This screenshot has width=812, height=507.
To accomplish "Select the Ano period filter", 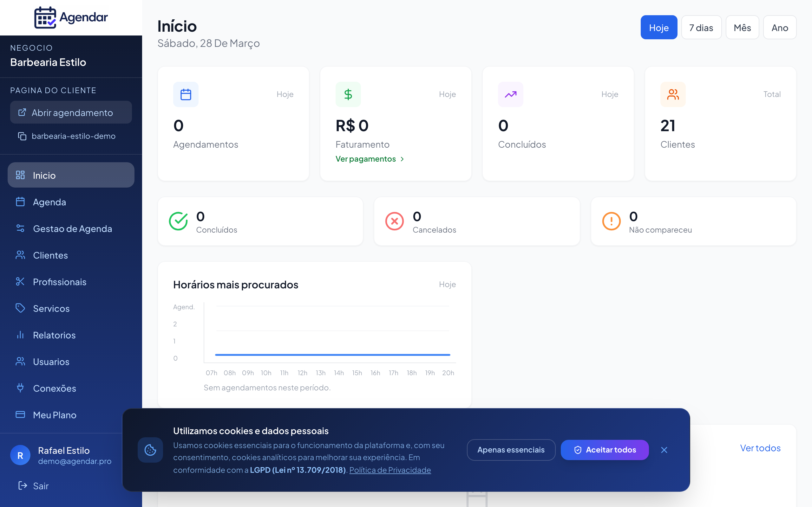I will (780, 27).
